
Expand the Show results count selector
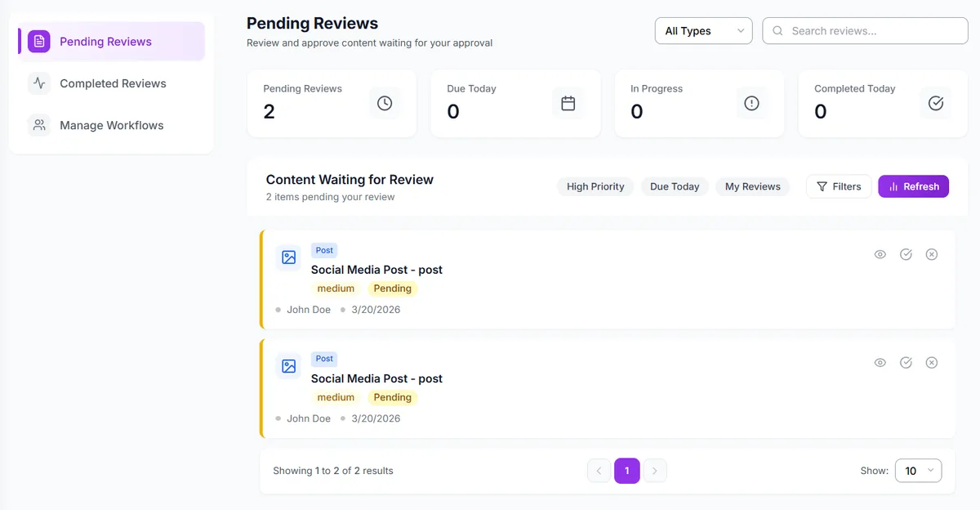coord(918,470)
